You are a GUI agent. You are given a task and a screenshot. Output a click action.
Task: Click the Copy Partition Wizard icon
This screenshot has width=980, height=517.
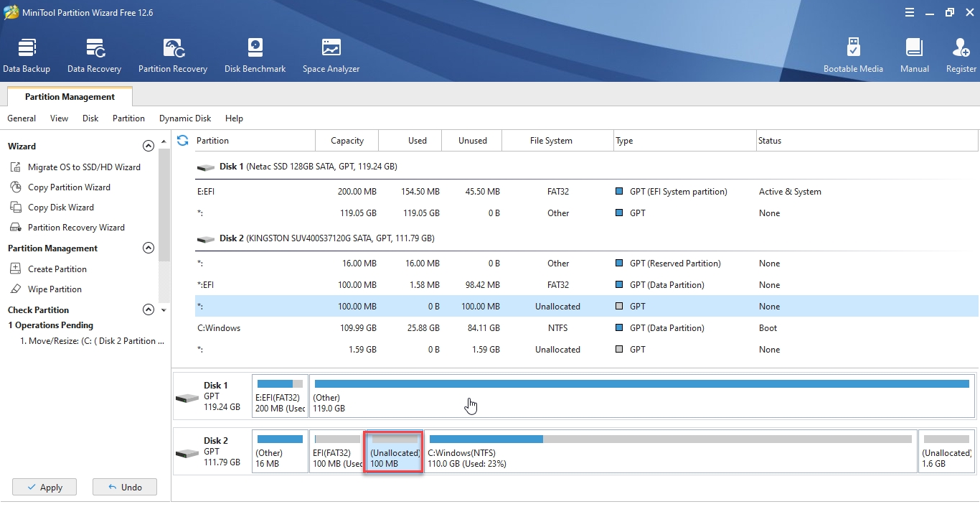click(x=16, y=187)
